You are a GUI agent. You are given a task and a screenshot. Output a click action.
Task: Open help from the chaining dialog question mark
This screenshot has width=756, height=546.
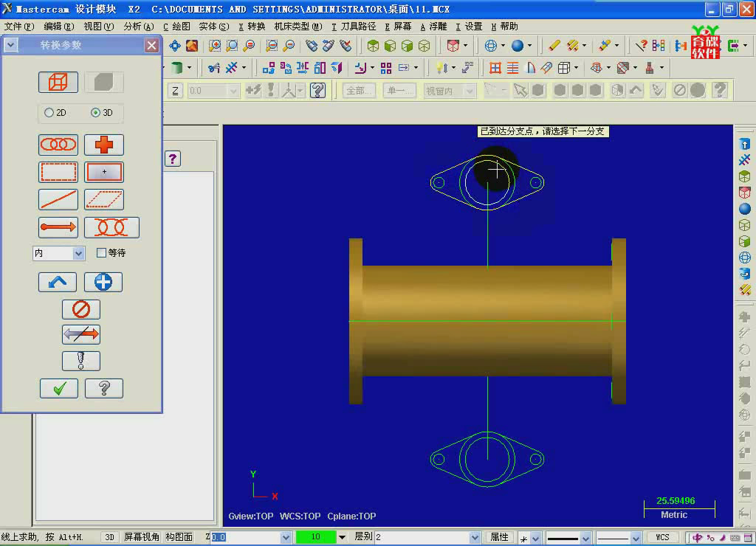(103, 388)
